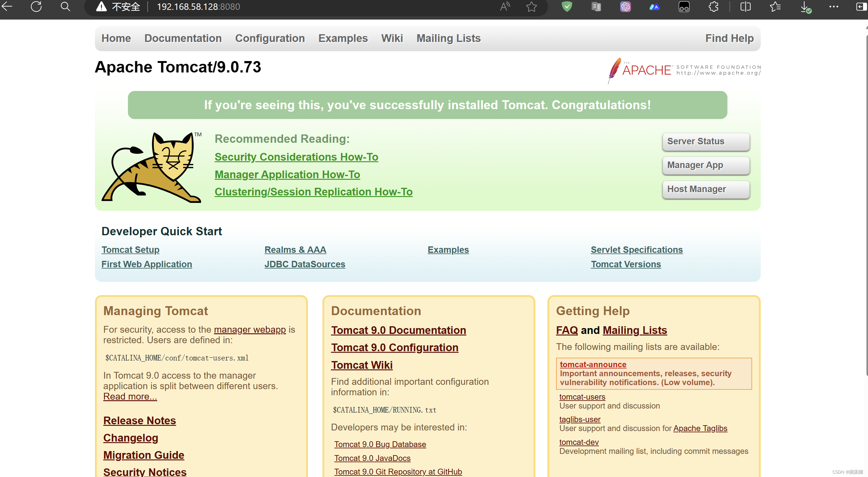This screenshot has height=477, width=868.
Task: Open the FAQ link under Getting Help
Action: point(567,330)
